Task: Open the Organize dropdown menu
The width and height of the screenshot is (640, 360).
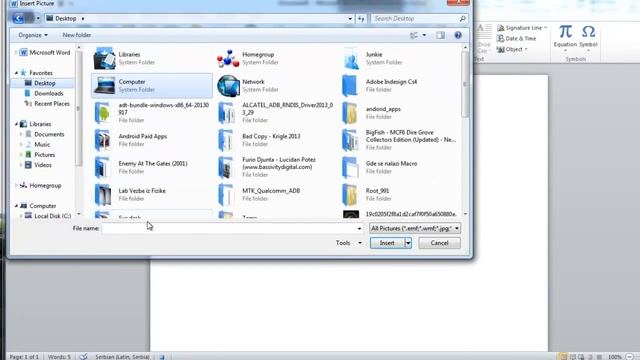Action: point(33,35)
